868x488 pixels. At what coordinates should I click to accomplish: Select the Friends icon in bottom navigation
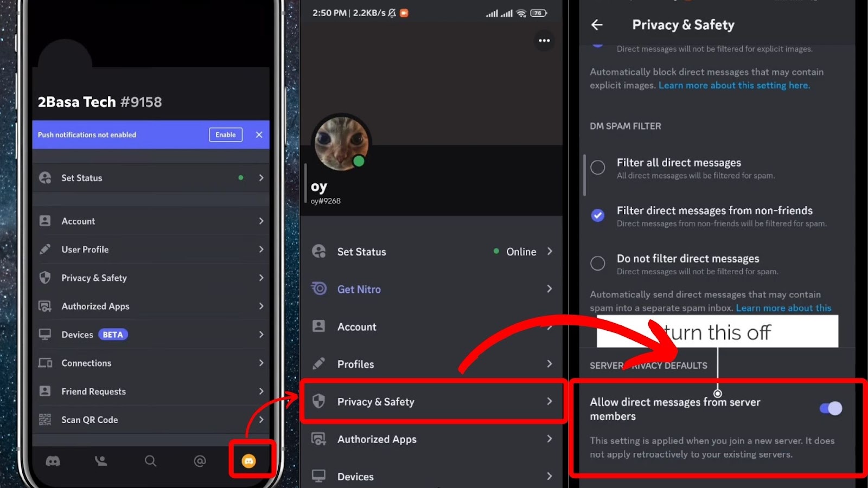pyautogui.click(x=101, y=461)
